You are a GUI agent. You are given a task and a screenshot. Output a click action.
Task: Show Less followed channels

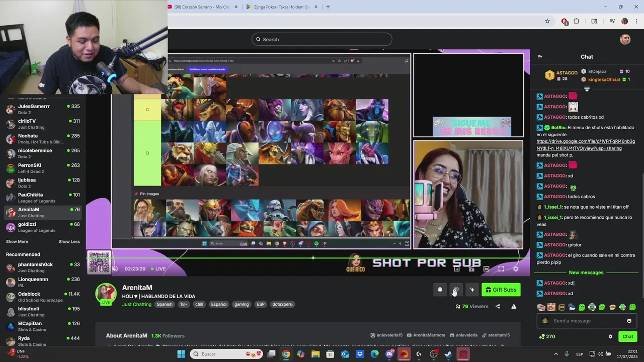tap(69, 241)
